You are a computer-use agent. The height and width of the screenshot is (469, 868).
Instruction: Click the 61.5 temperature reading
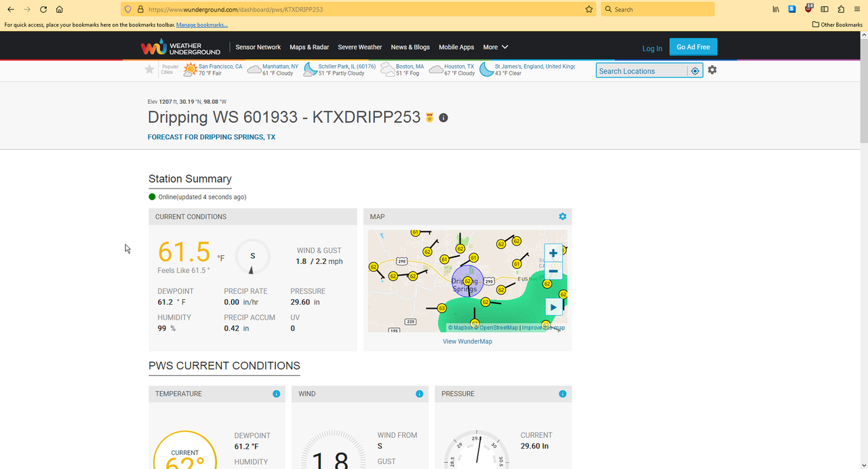(x=184, y=252)
